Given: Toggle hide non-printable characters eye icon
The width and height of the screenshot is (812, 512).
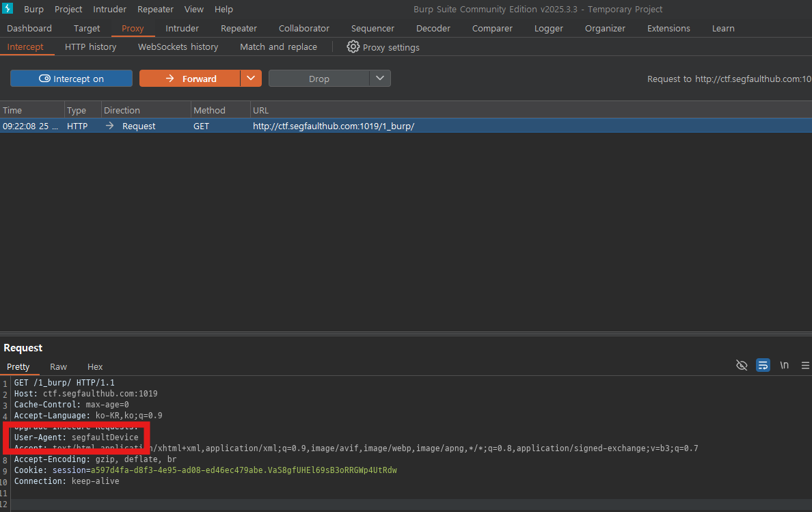Looking at the screenshot, I should [x=742, y=366].
